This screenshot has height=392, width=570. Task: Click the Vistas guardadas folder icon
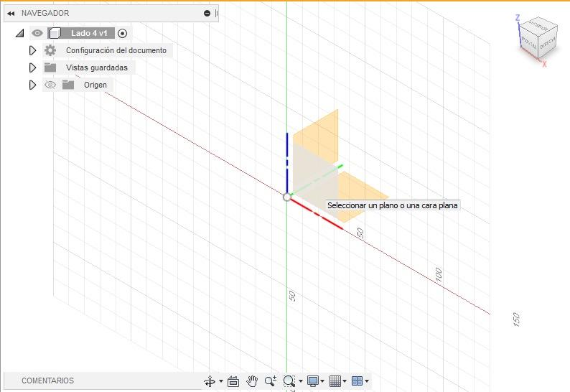[50, 67]
